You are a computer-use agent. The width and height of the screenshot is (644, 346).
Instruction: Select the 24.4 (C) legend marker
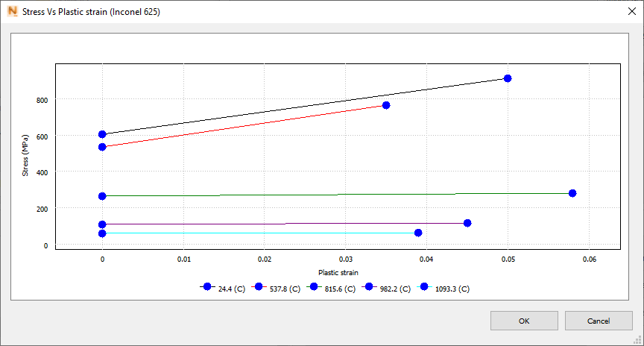click(207, 286)
